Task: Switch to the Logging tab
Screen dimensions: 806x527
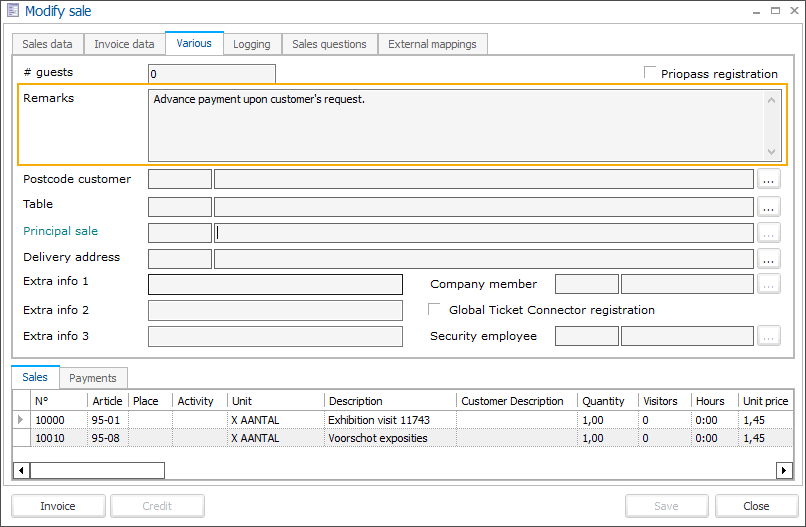Action: (251, 44)
